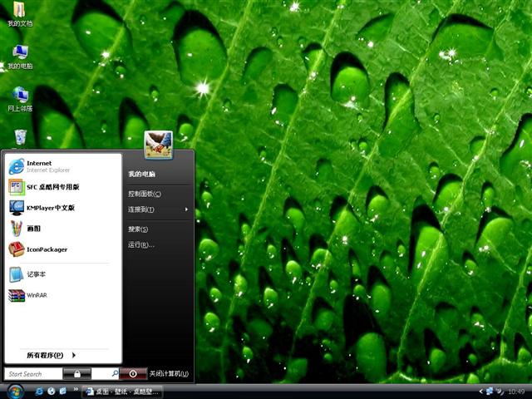Launch IconPackager from Start menu
Screen dimensions: 532x399
[63, 249]
